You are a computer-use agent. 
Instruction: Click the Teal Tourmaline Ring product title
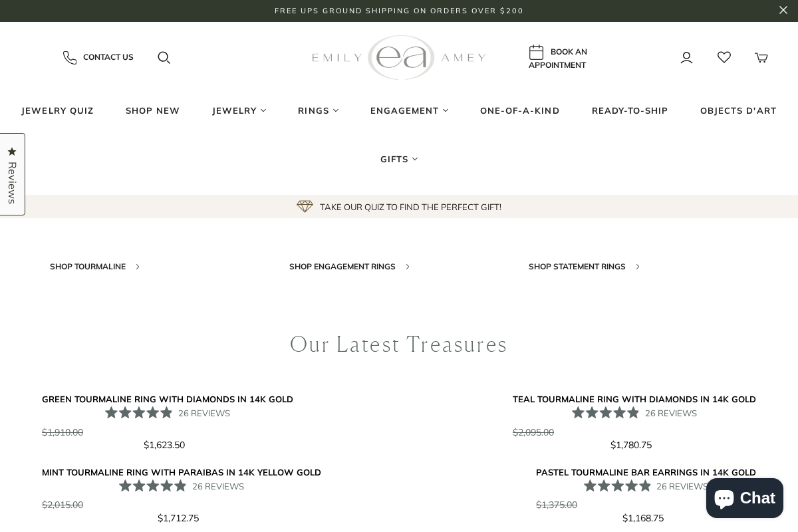click(634, 400)
